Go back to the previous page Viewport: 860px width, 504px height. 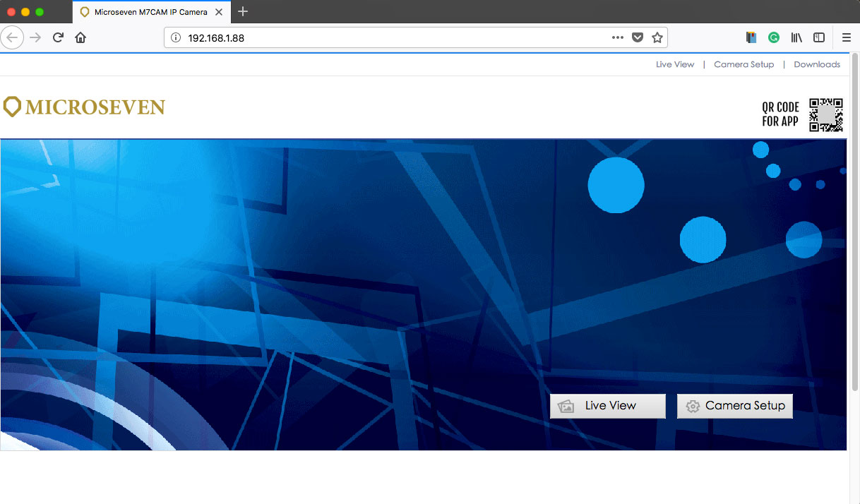point(12,37)
